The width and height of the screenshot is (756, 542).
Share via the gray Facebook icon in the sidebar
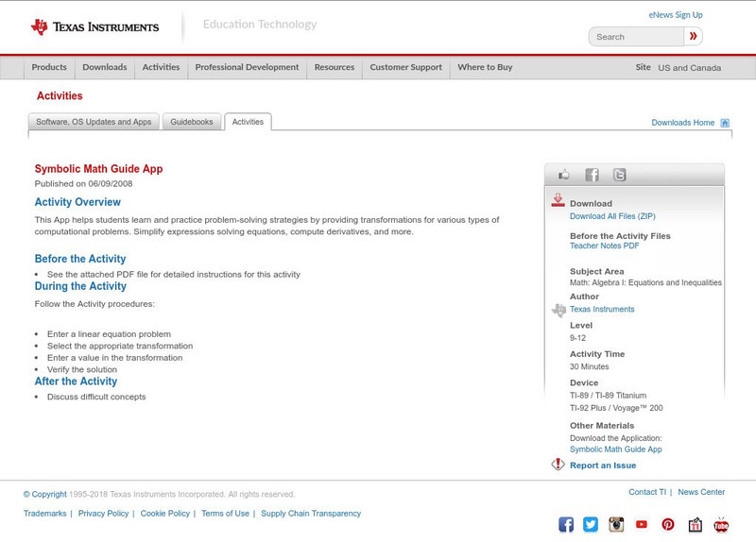click(592, 175)
